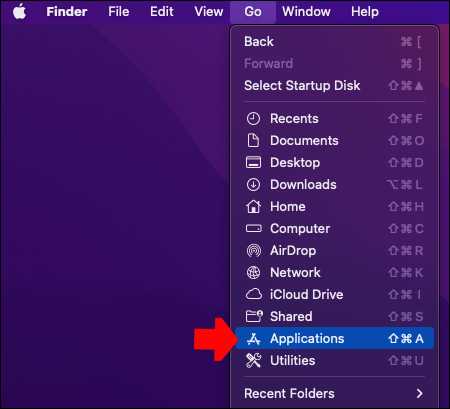
Task: Click the iCloud Drive cloud icon
Action: point(254,294)
